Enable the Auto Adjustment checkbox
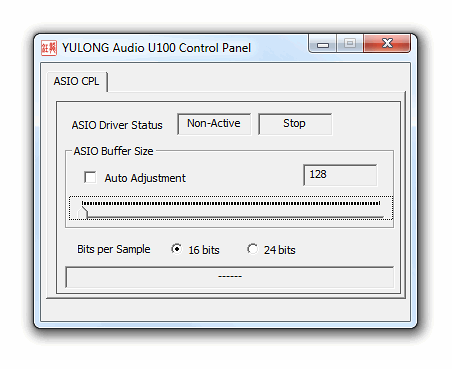The width and height of the screenshot is (452, 369). pos(90,177)
